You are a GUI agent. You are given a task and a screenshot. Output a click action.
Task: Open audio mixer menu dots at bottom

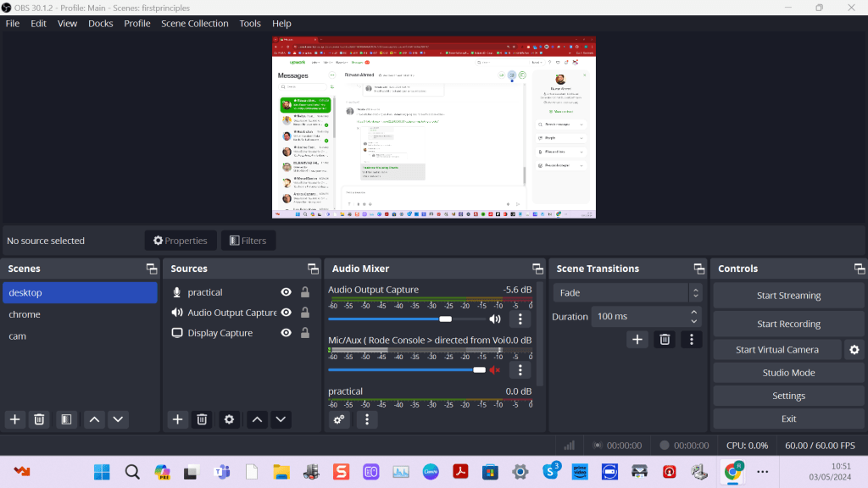pyautogui.click(x=366, y=419)
